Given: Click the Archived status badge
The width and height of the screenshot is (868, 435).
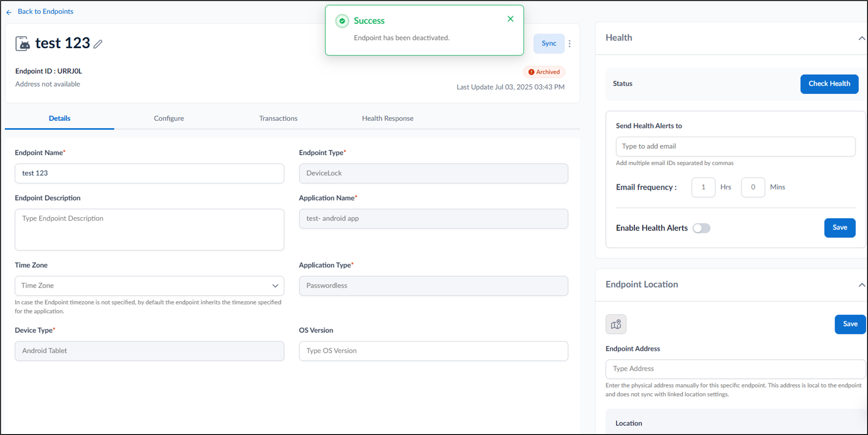Looking at the screenshot, I should pyautogui.click(x=544, y=72).
